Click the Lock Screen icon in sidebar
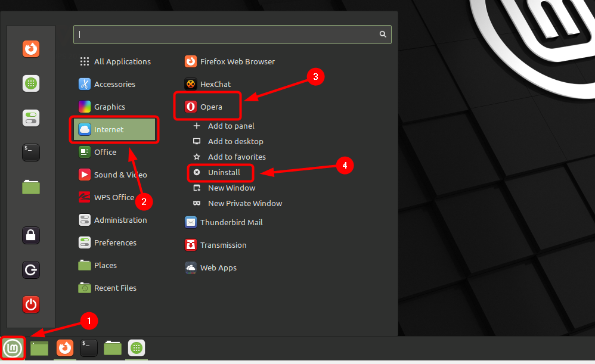 pyautogui.click(x=31, y=235)
